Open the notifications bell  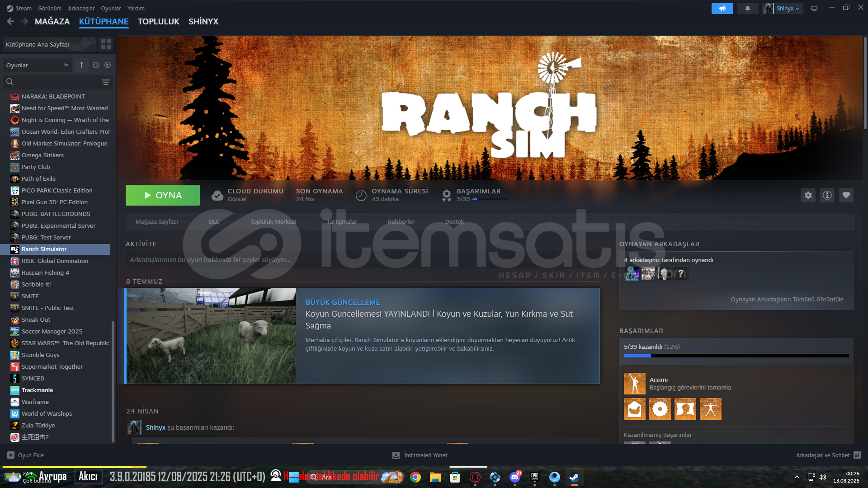point(747,9)
